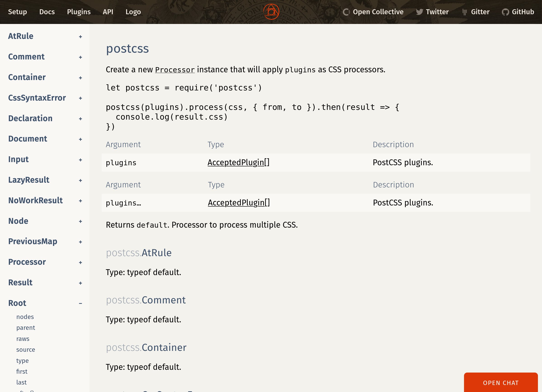Image resolution: width=542 pixels, height=392 pixels.
Task: Open the Container sidebar heading
Action: pos(27,77)
